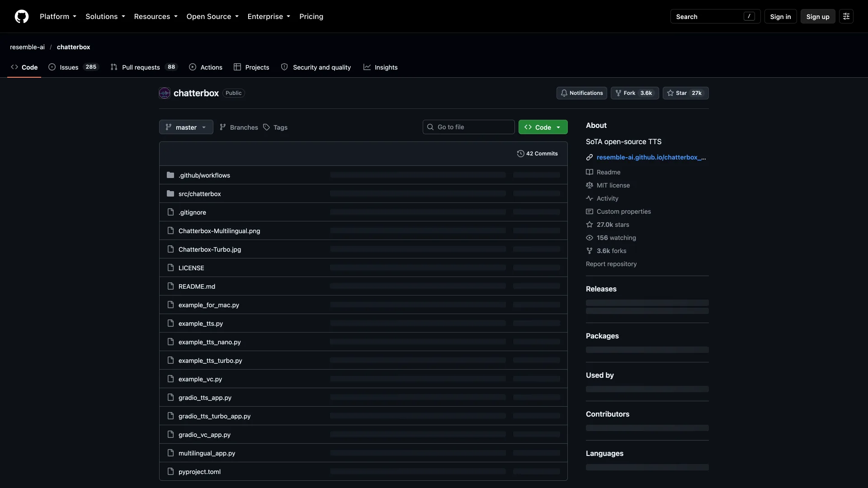Screen dimensions: 868x488
Task: Open gradio_tts_app.py file
Action: (205, 398)
